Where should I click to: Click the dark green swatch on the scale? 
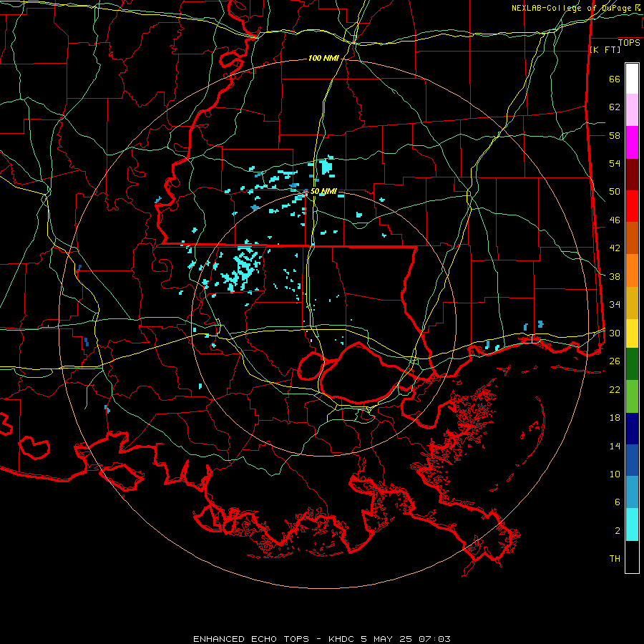[632, 364]
